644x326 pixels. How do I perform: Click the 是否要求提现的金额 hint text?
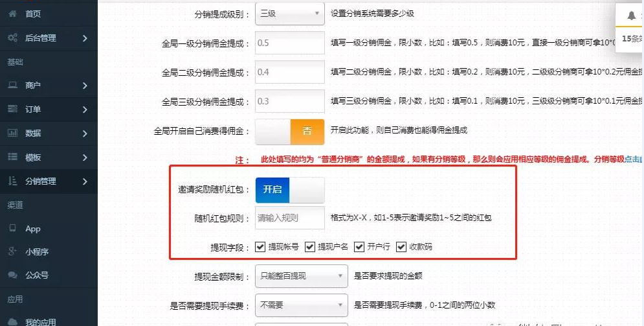point(388,276)
